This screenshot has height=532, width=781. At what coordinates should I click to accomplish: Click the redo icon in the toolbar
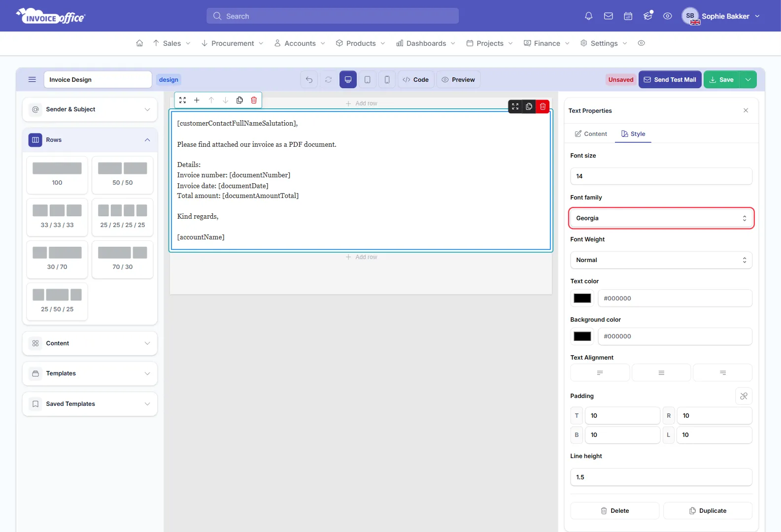click(x=328, y=80)
